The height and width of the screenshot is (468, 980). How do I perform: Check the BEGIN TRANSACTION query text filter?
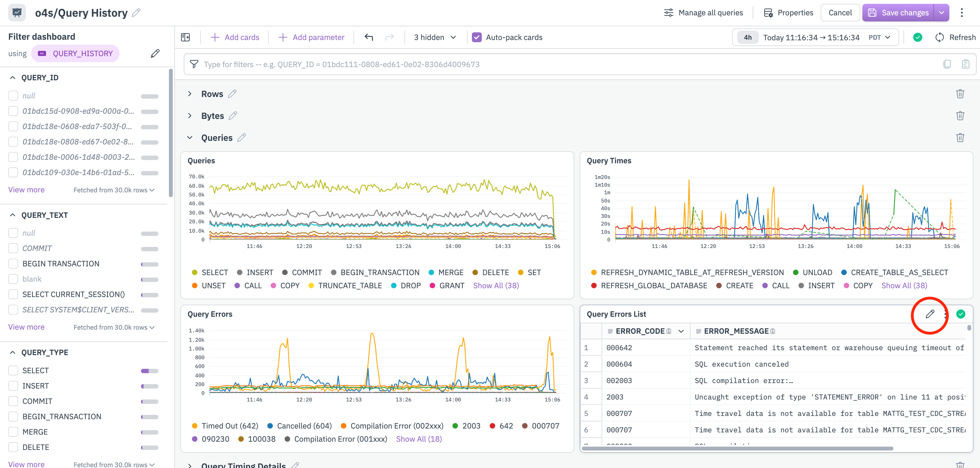13,264
